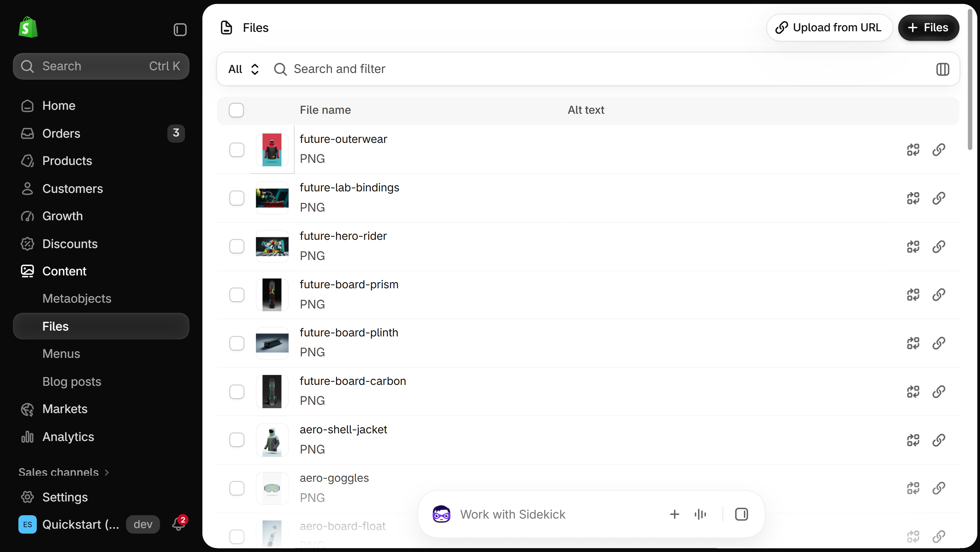Copy link for future-lab-bindings
This screenshot has width=980, height=552.
939,198
